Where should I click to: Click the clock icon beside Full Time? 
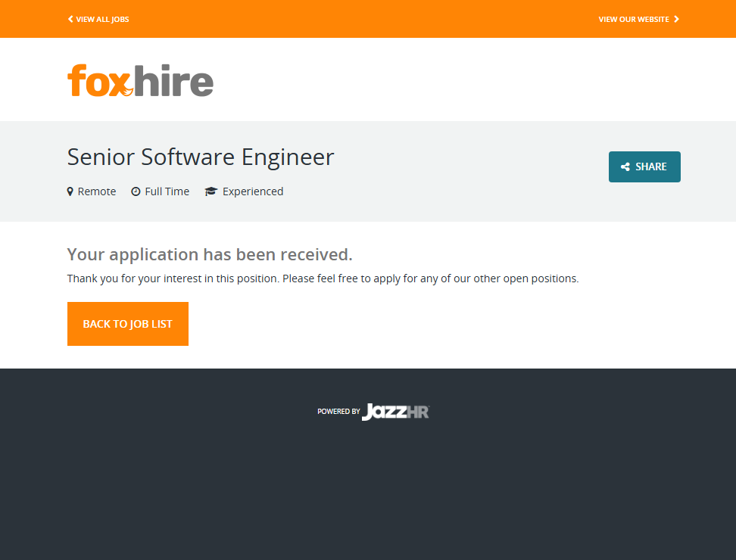point(136,191)
